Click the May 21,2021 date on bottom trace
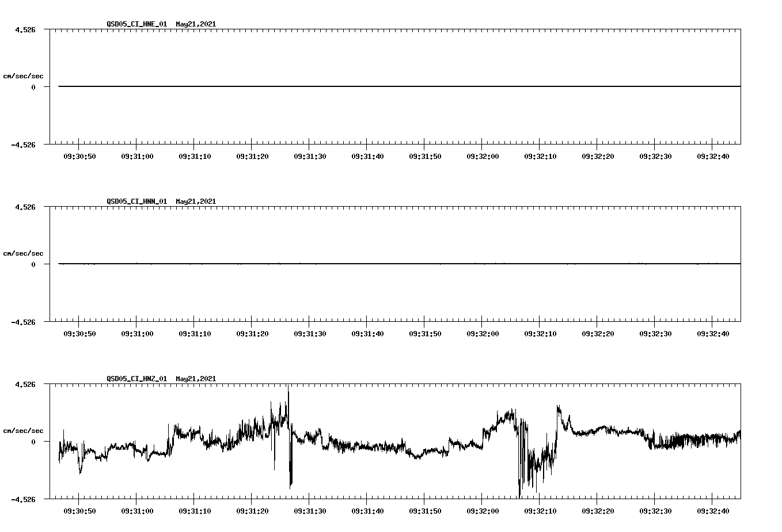Image resolution: width=782 pixels, height=532 pixels. coord(195,379)
